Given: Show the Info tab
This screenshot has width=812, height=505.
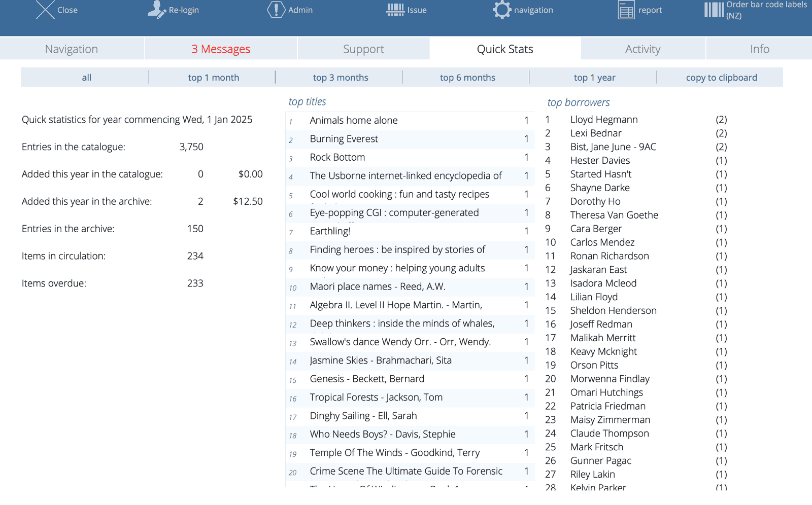Looking at the screenshot, I should tap(759, 49).
